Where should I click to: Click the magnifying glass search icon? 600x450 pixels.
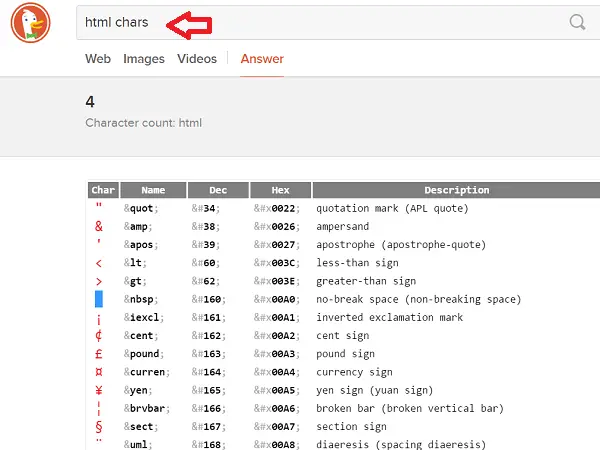point(577,22)
